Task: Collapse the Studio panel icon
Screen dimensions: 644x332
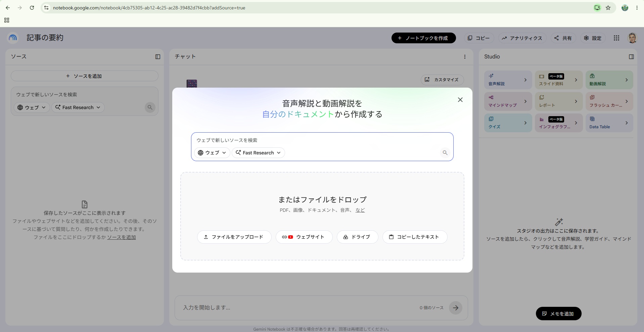Action: click(631, 57)
